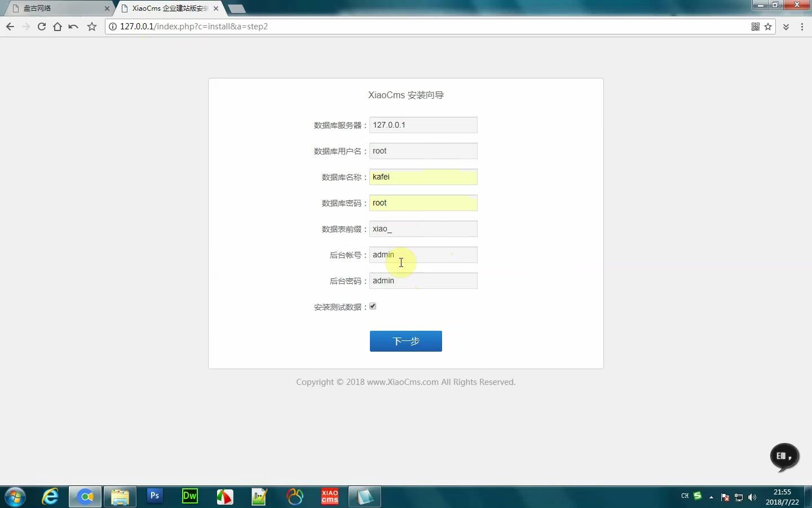Restore down the browser window

(775, 5)
